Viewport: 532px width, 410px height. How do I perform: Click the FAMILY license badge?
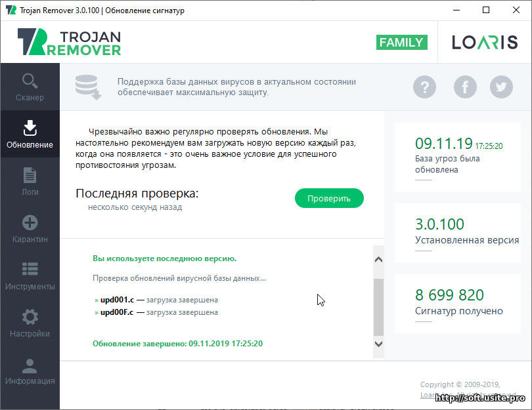(x=402, y=43)
